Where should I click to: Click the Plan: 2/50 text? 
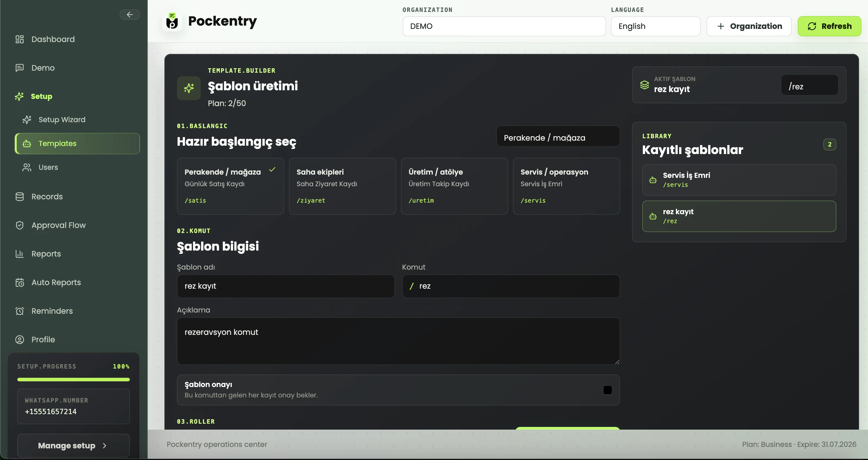[x=227, y=103]
